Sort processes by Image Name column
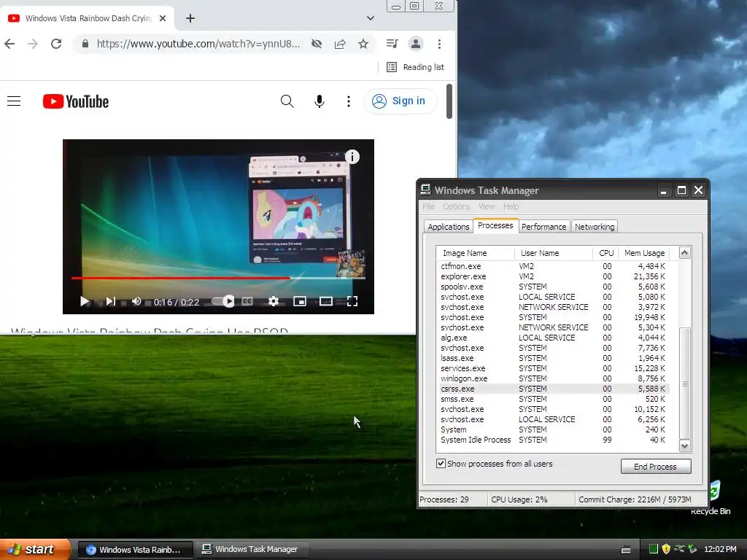This screenshot has height=560, width=747. point(476,253)
